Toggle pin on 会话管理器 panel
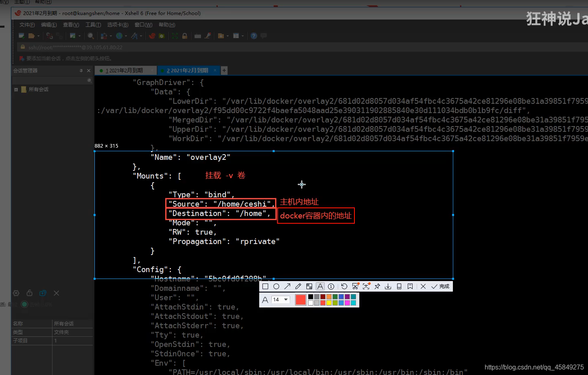588x375 pixels. (x=81, y=71)
